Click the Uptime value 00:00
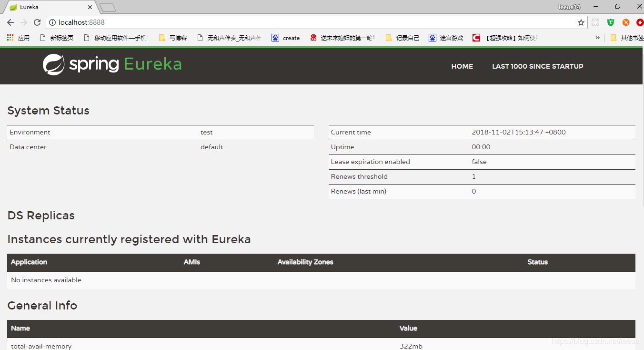 [481, 147]
